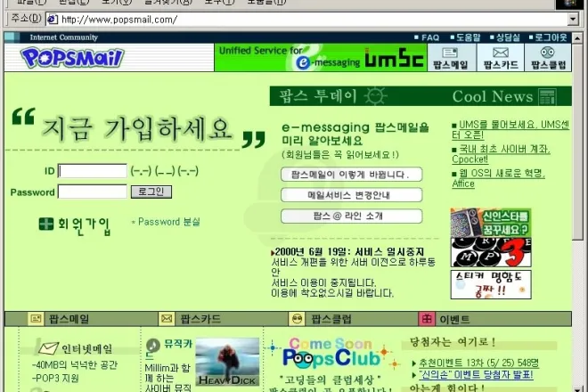This screenshot has width=588, height=392.
Task: Open the address bar dropdown arrow
Action: (x=573, y=19)
